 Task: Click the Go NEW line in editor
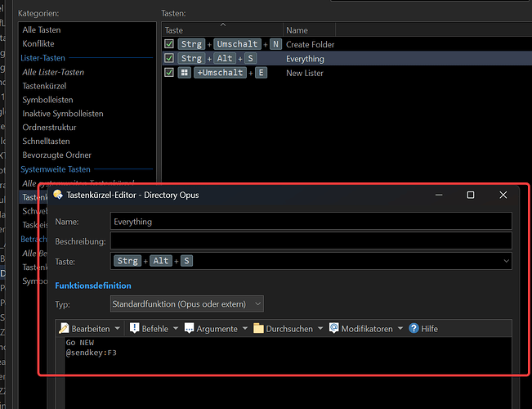[80, 343]
